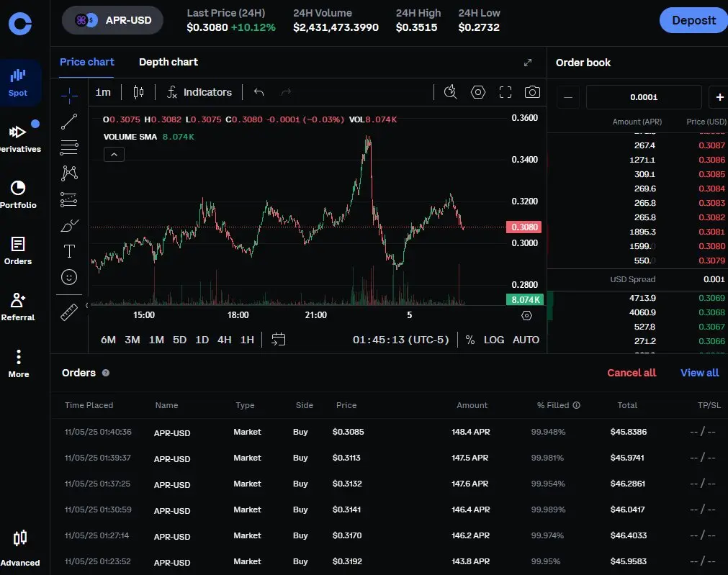Undo the last chart action

[259, 92]
